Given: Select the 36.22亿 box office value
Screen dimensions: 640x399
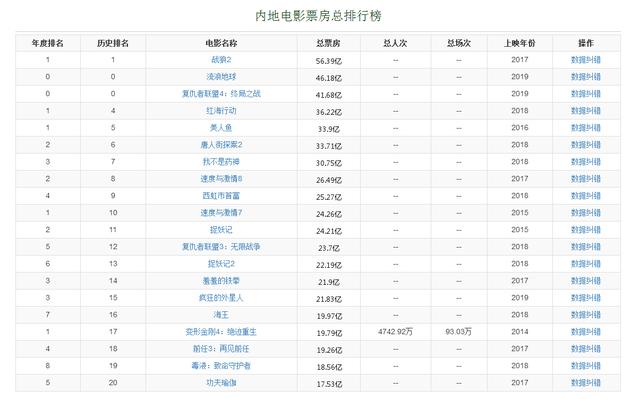Looking at the screenshot, I should point(329,112).
